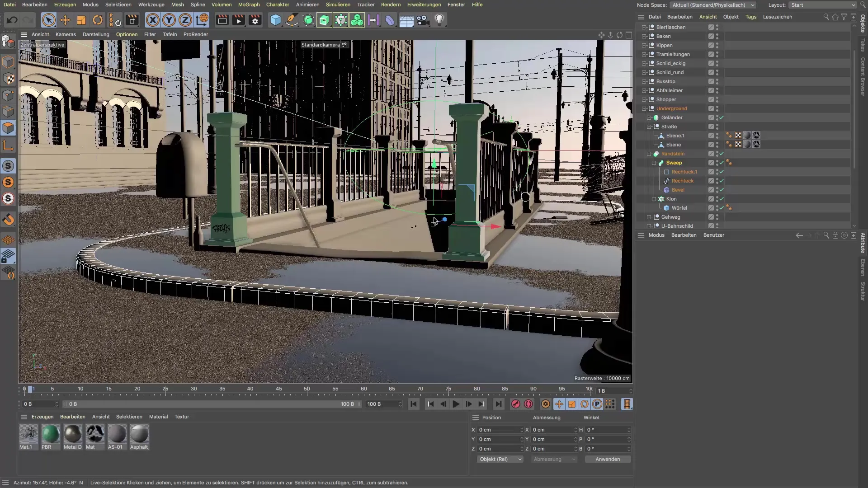This screenshot has width=868, height=488.
Task: Open Render Settings icon
Action: click(255, 20)
